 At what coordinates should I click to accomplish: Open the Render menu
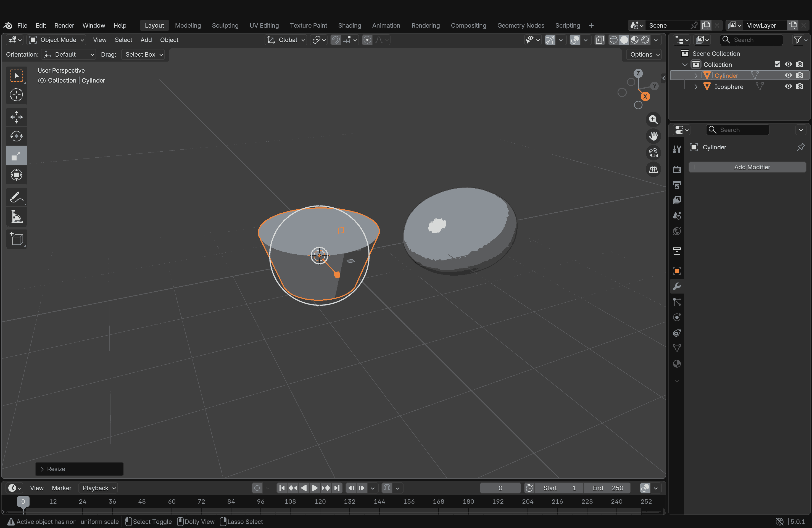tap(64, 26)
